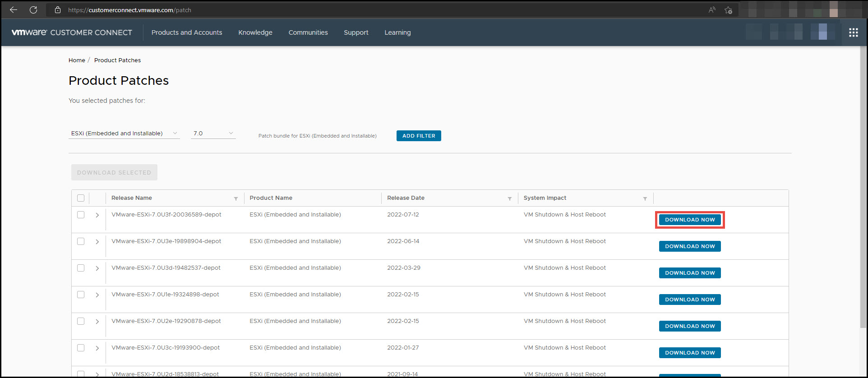Image resolution: width=868 pixels, height=378 pixels.
Task: Sort by Release Name column header
Action: [x=132, y=198]
